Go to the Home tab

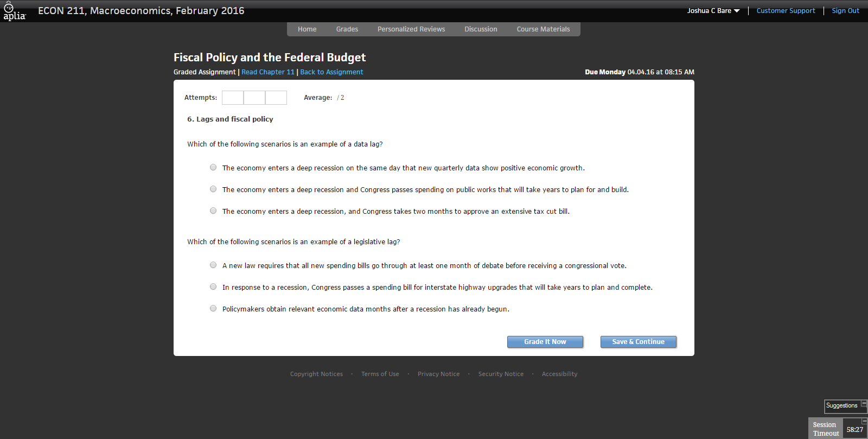tap(307, 29)
